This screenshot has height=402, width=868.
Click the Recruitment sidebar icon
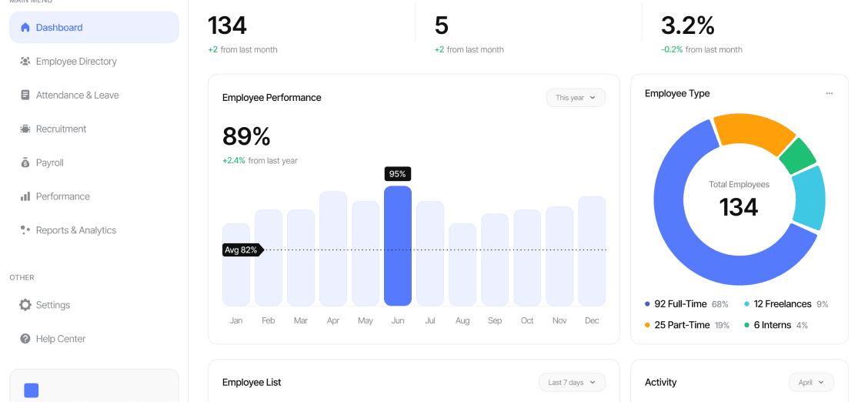point(25,129)
